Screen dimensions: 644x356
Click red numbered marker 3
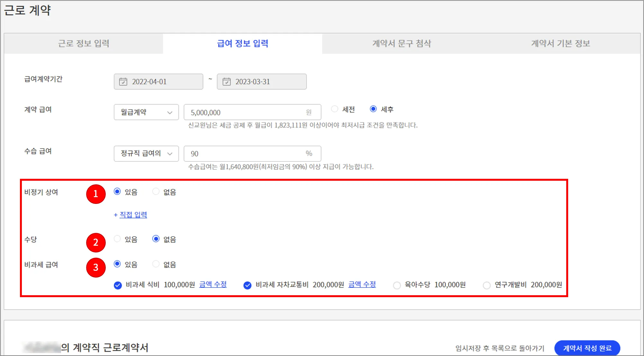tap(96, 267)
